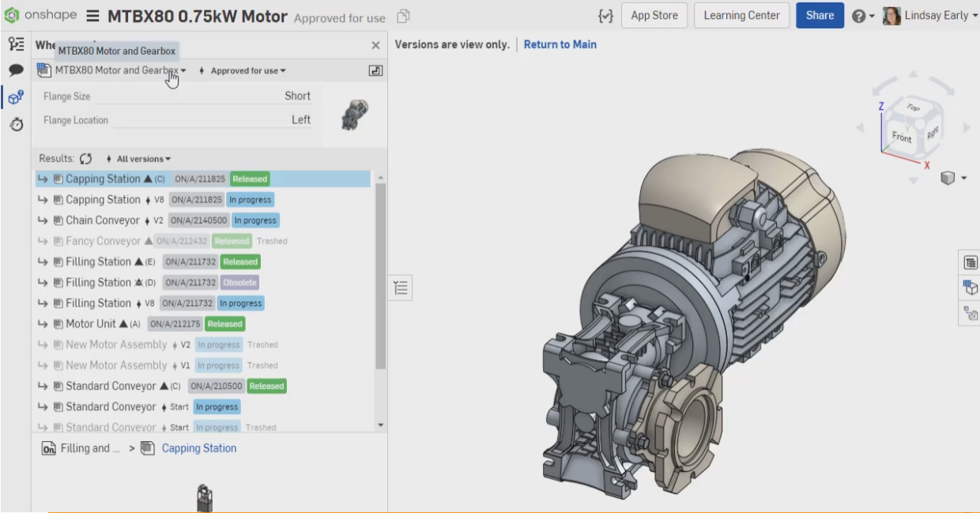Select New Motor Assembly V1 row
Screen dimensions: 980x513
coord(202,365)
